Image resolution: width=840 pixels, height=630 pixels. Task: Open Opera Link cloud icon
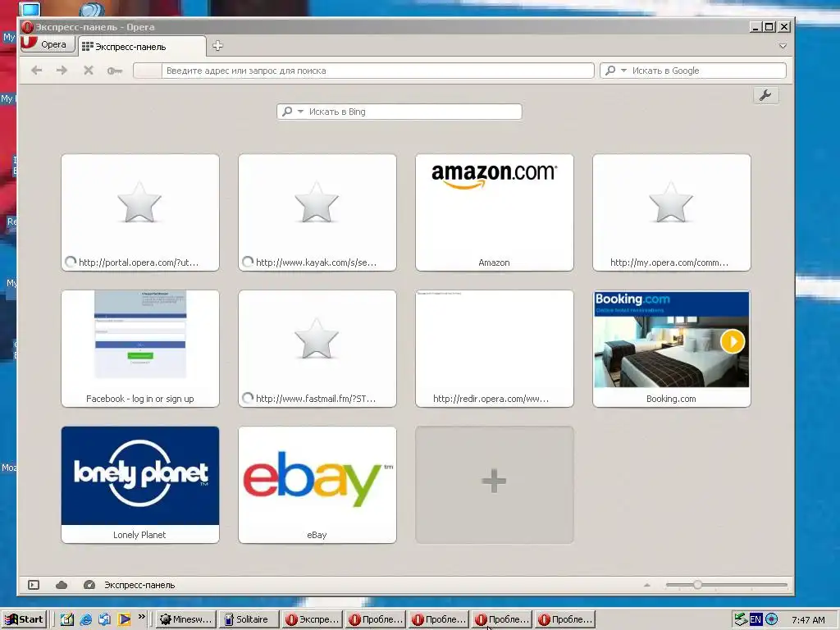click(x=62, y=585)
